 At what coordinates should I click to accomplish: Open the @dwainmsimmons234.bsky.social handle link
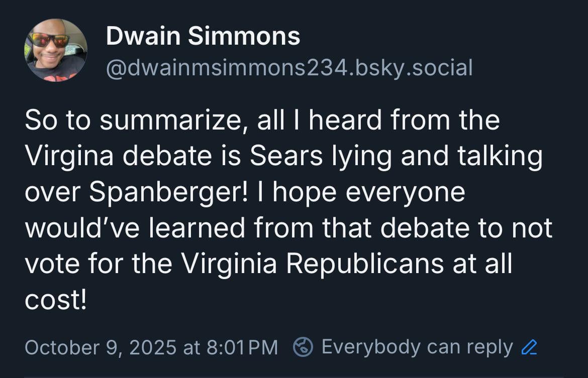289,67
